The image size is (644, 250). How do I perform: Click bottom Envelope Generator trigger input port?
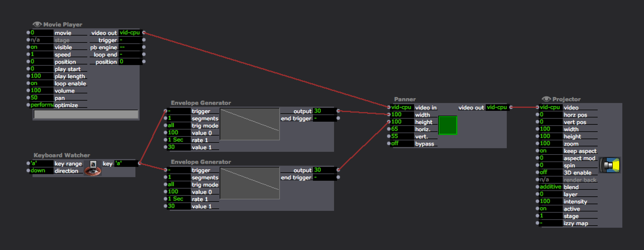166,170
